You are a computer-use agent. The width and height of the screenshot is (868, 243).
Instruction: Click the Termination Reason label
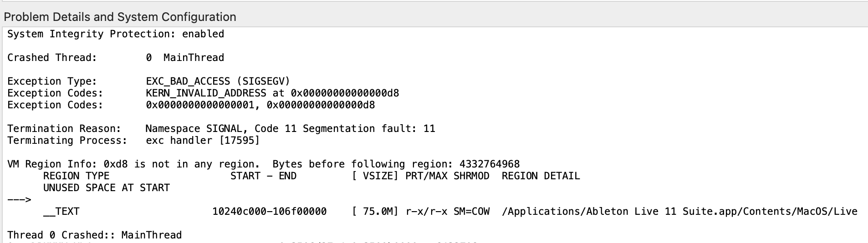(64, 129)
